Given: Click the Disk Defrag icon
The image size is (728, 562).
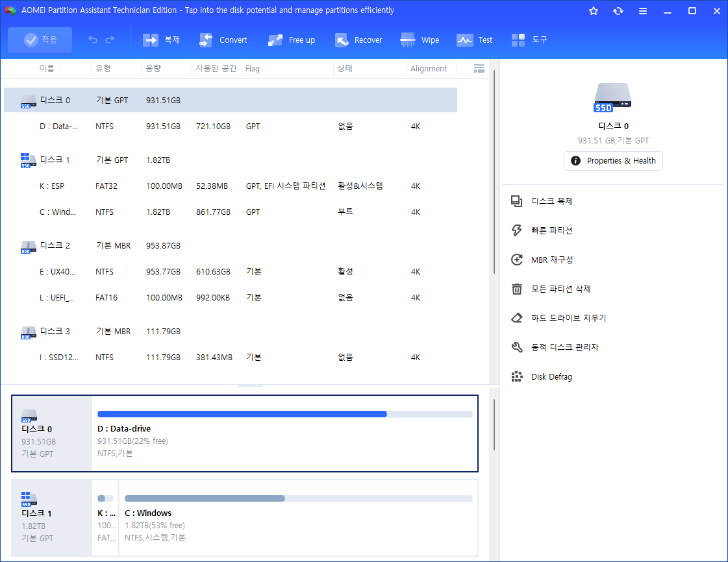Looking at the screenshot, I should tap(517, 376).
